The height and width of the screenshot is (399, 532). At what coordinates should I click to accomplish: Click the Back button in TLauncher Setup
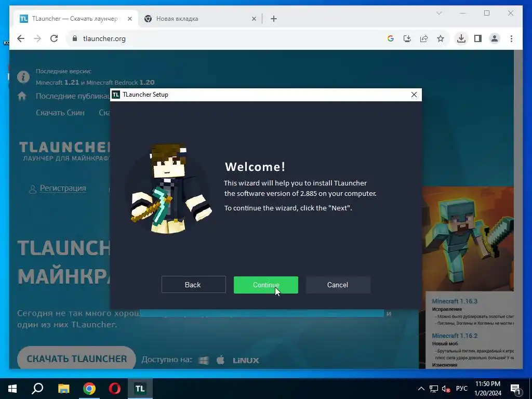[193, 285]
